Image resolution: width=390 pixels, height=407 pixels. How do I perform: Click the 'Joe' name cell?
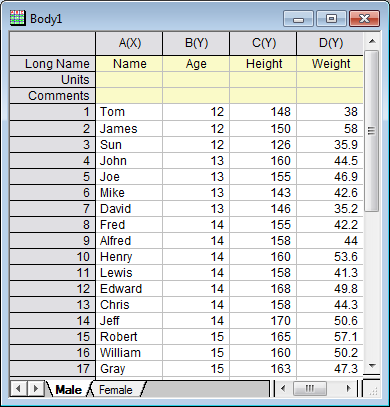[x=129, y=177]
